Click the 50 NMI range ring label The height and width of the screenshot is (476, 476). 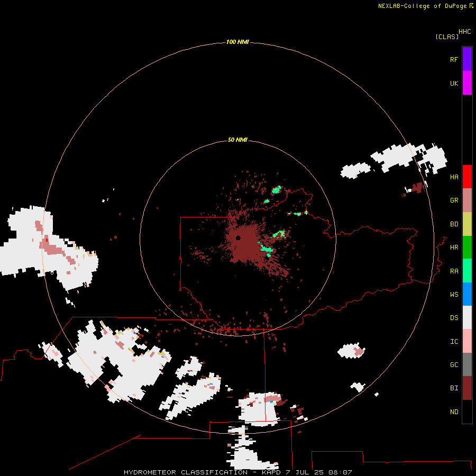[237, 140]
